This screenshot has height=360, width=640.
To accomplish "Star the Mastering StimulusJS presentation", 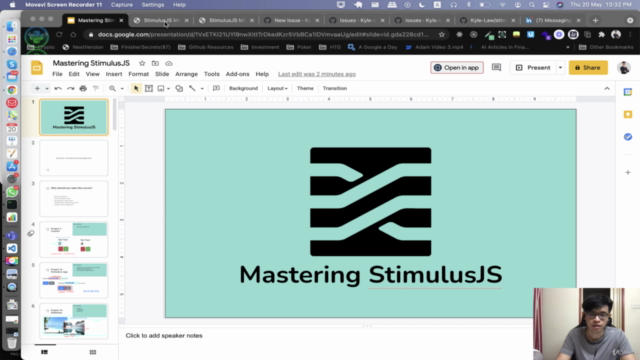I will point(142,63).
